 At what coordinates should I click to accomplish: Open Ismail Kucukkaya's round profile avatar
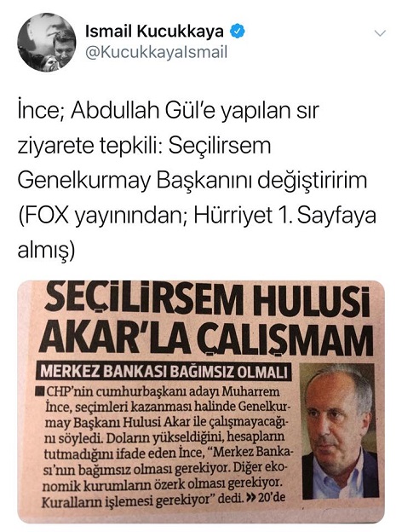click(x=47, y=43)
